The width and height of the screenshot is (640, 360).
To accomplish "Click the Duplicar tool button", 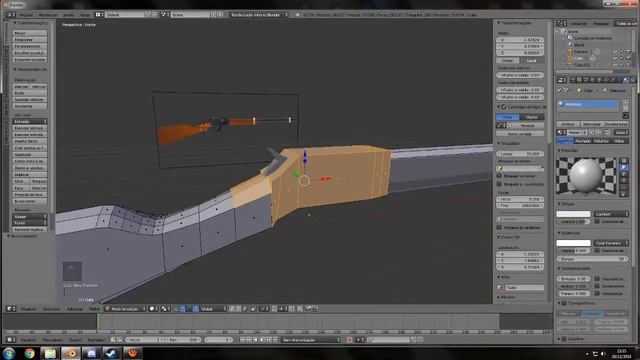I will click(29, 174).
